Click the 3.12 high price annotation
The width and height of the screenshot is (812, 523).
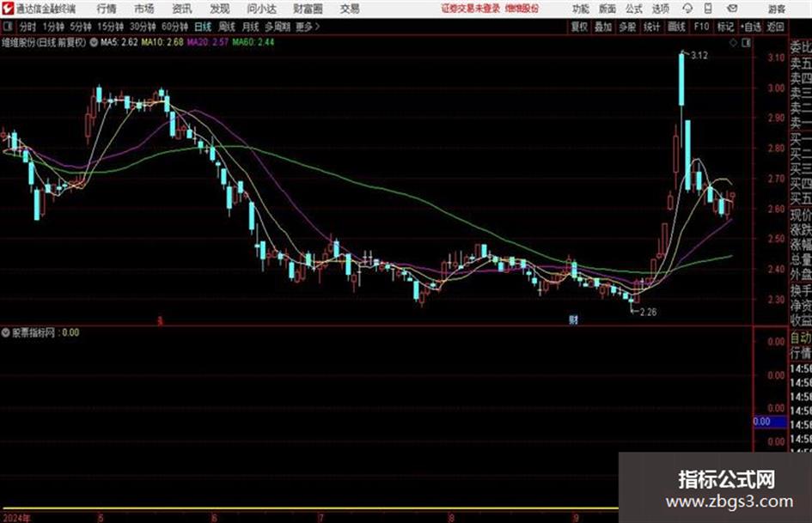(699, 56)
